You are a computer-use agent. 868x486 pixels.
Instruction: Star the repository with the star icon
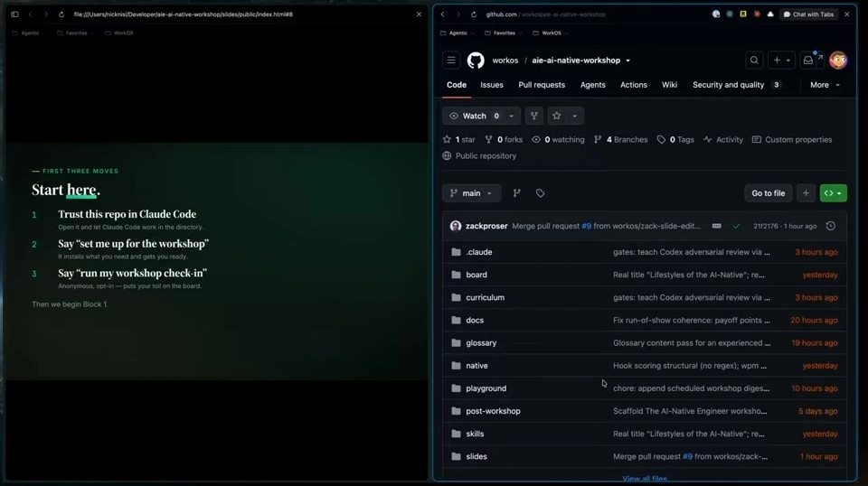(x=556, y=117)
